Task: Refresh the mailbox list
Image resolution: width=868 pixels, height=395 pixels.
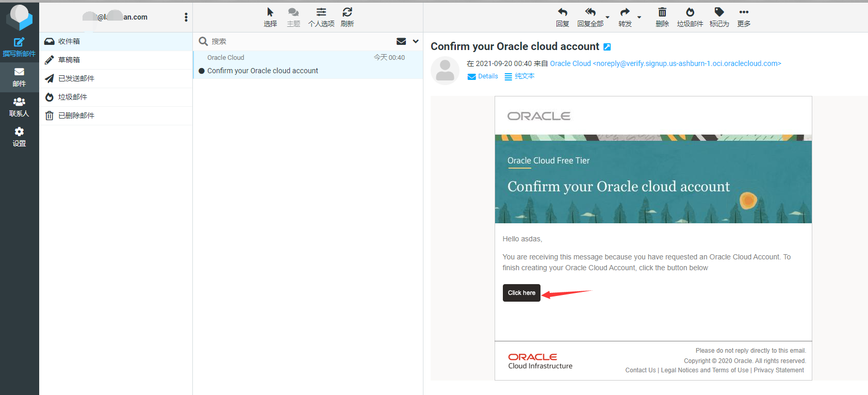Action: pos(347,17)
